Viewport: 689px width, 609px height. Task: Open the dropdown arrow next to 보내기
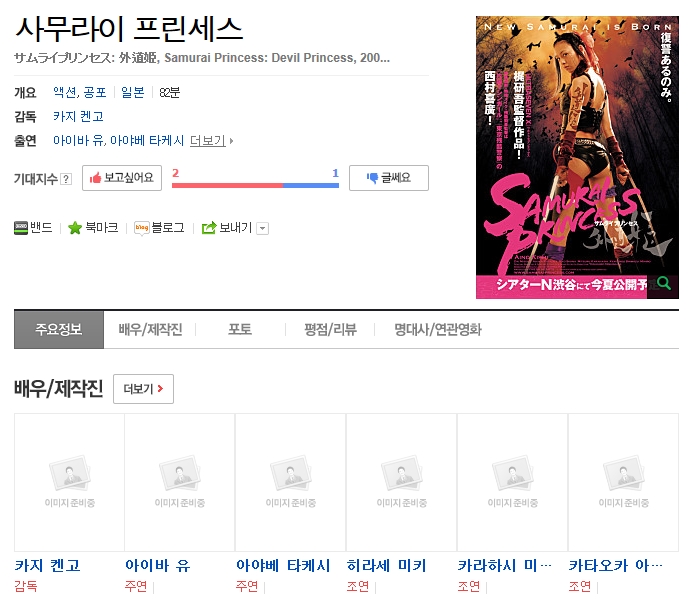[x=262, y=228]
